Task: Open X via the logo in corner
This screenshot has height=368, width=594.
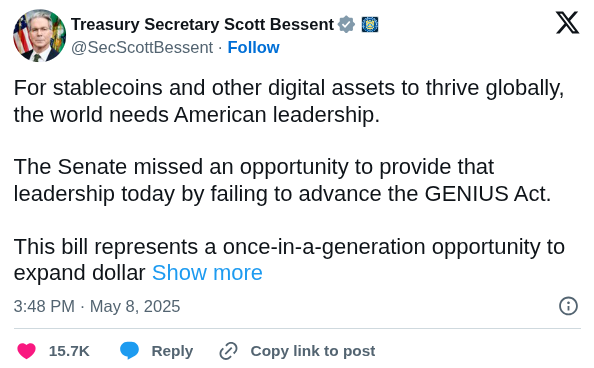Action: [x=567, y=23]
